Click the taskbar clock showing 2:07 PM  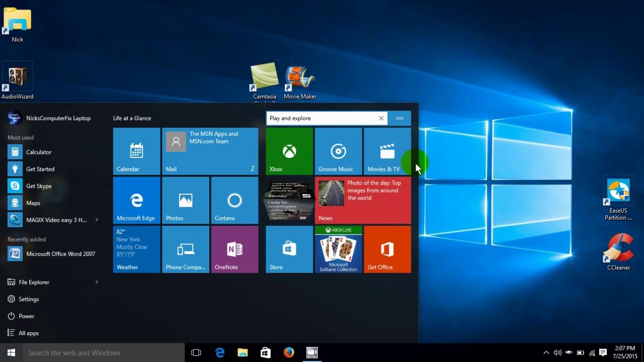pos(625,352)
